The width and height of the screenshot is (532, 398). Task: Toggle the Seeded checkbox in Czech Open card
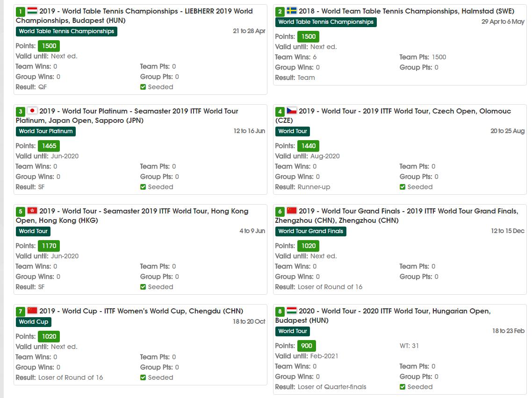click(403, 187)
